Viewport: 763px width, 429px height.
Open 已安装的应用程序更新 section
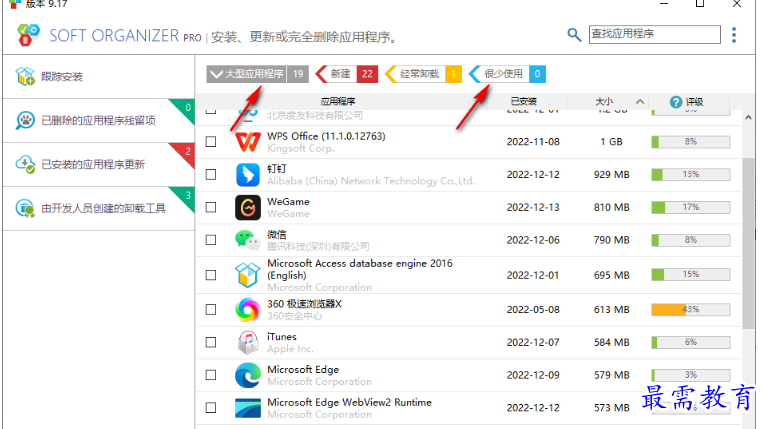tap(98, 164)
